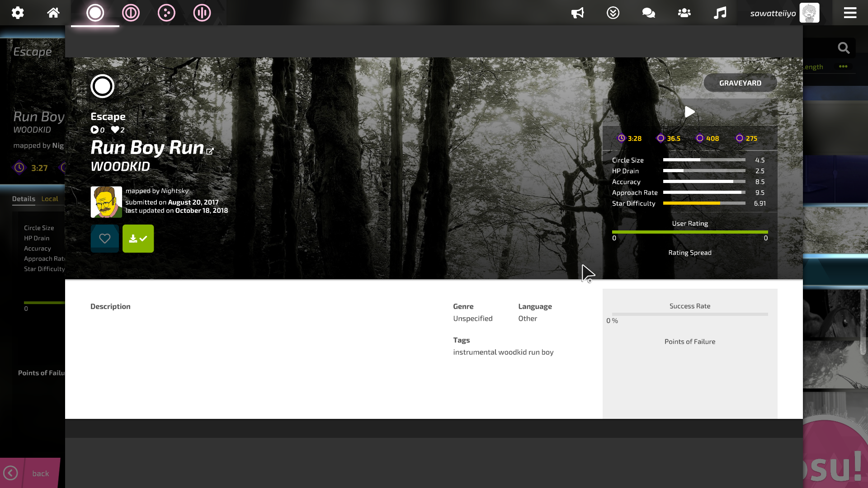Toggle the favourite heart button

pos(105,238)
